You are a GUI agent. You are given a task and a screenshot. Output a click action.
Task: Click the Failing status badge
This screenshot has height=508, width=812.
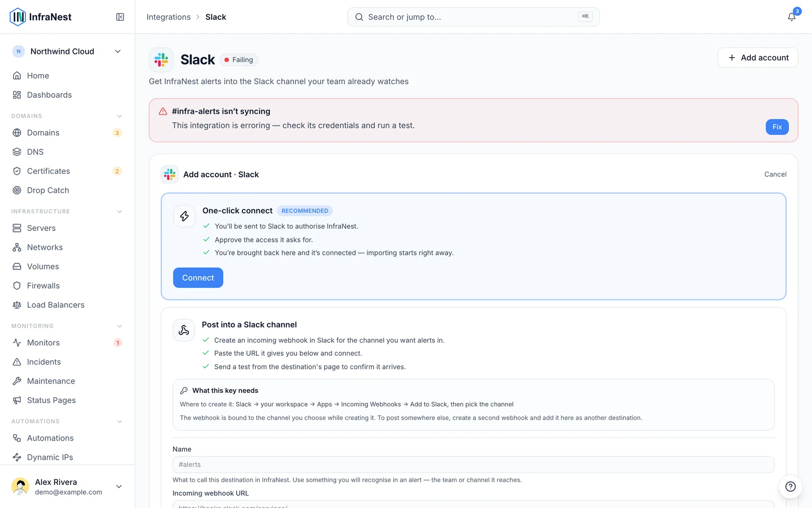pyautogui.click(x=239, y=60)
